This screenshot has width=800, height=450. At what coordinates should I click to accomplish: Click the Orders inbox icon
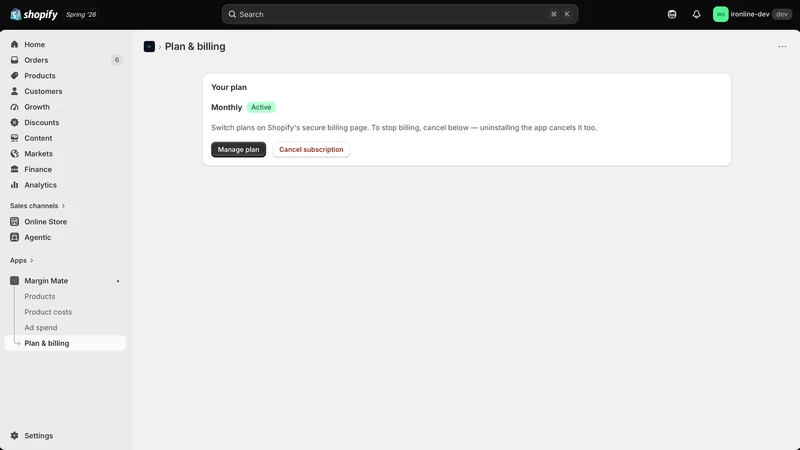click(x=14, y=60)
